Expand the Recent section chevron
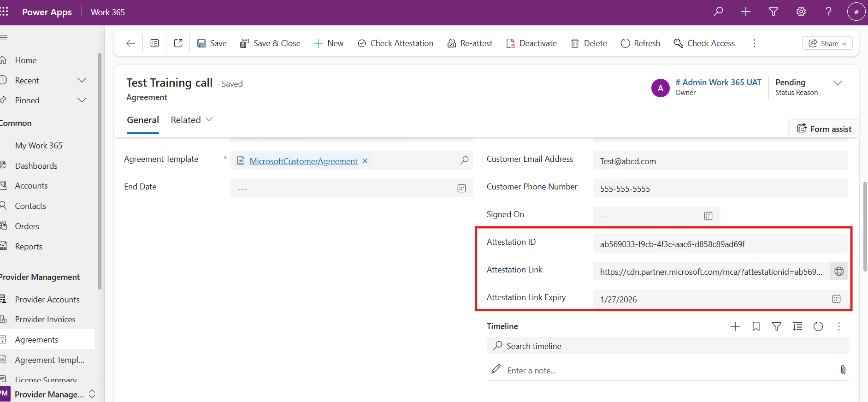Screen dimensions: 868x402 pos(82,80)
